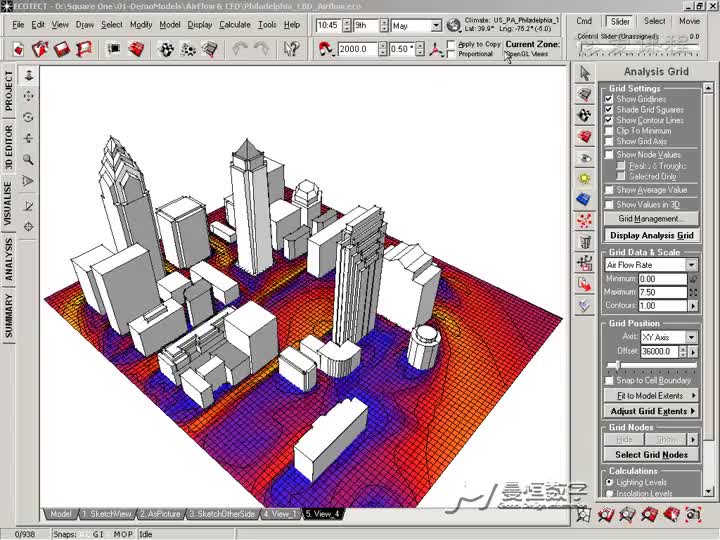
Task: Click the Save model toolbar icon
Action: tap(62, 49)
